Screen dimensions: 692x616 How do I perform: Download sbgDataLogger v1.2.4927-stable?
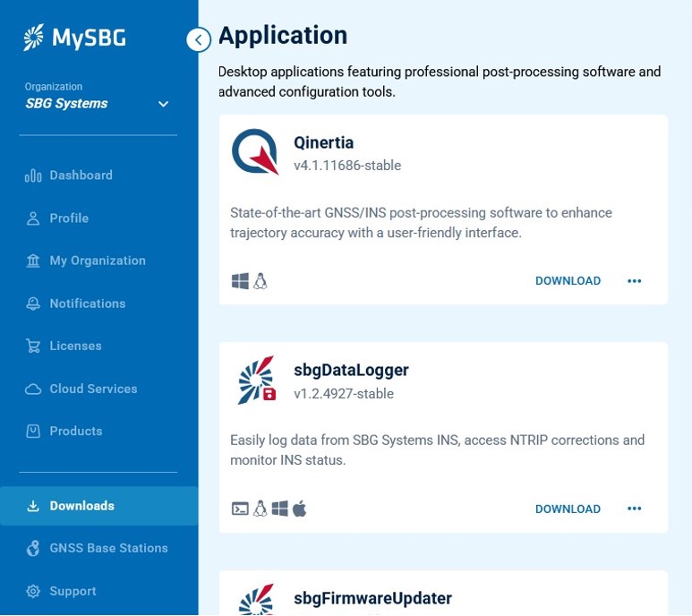tap(568, 509)
